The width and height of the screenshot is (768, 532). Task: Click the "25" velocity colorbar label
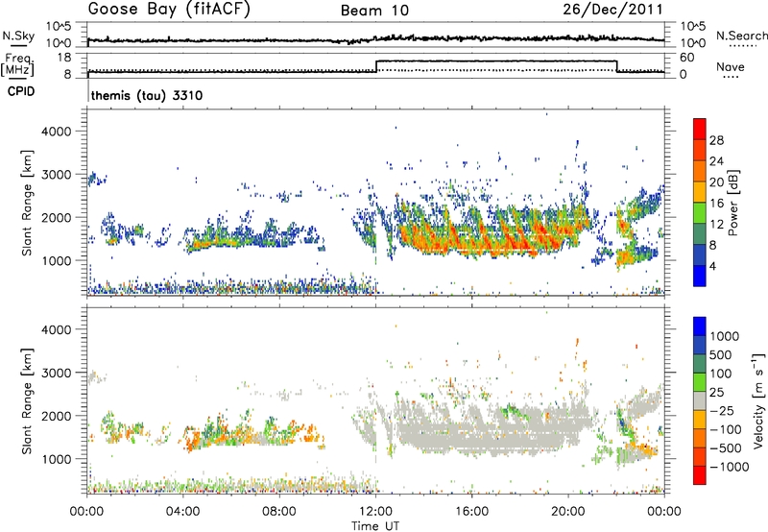click(x=716, y=393)
